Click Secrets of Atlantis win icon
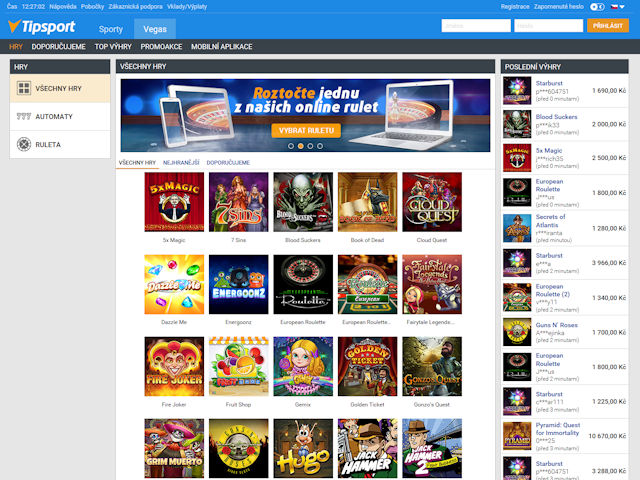The height and width of the screenshot is (480, 640). pos(517,228)
